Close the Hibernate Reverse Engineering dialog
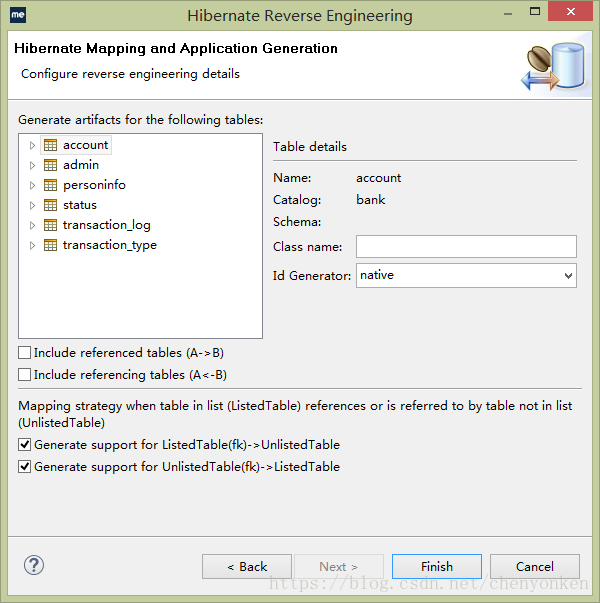Image resolution: width=600 pixels, height=603 pixels. pos(571,12)
